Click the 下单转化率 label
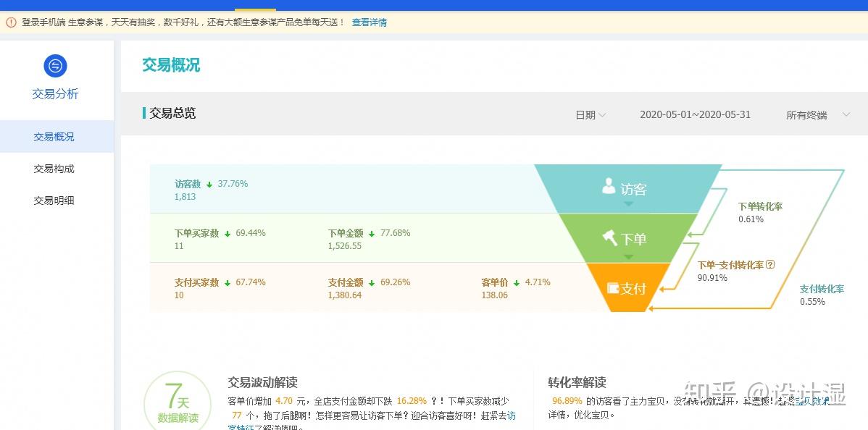 (761, 206)
